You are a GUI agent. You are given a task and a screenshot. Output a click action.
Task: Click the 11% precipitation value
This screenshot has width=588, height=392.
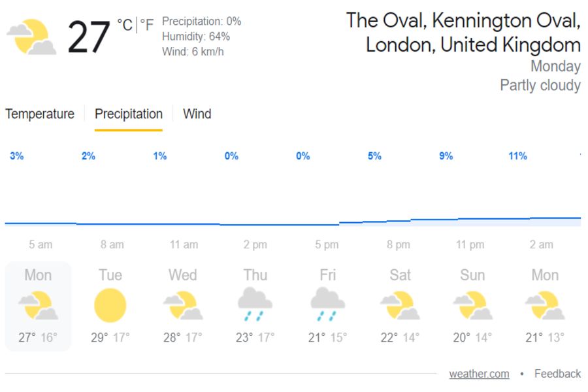coord(517,156)
